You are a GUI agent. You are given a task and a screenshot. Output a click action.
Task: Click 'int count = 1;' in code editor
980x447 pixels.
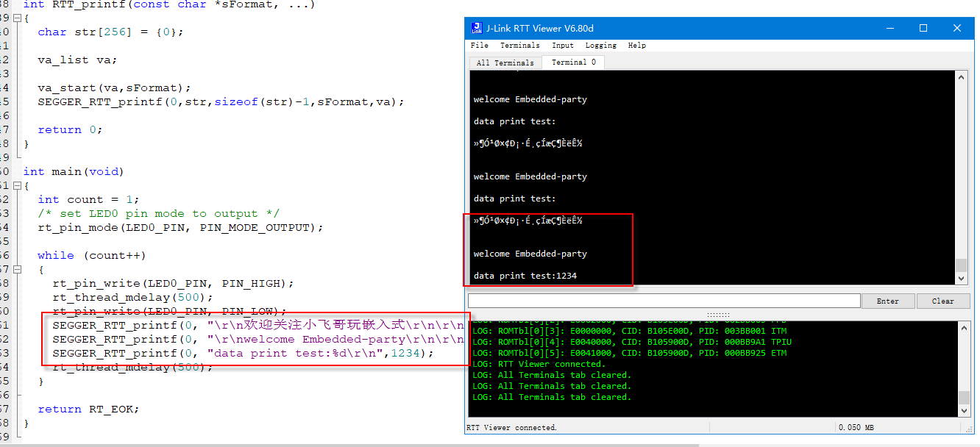[x=88, y=199]
